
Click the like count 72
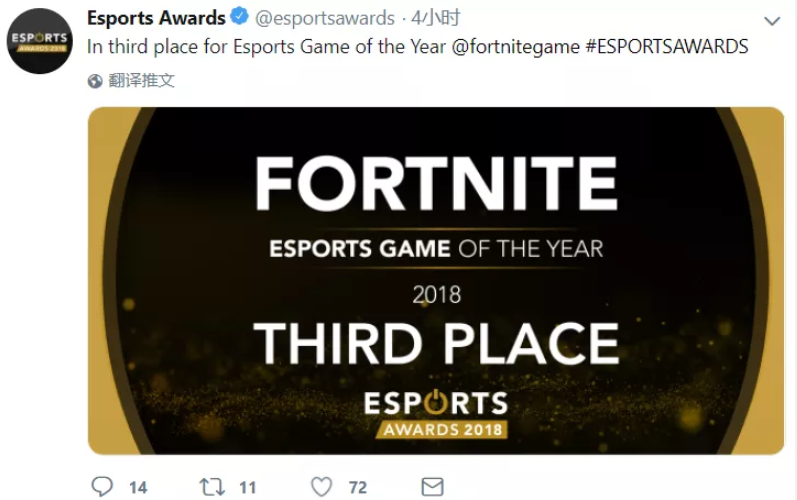click(x=357, y=488)
